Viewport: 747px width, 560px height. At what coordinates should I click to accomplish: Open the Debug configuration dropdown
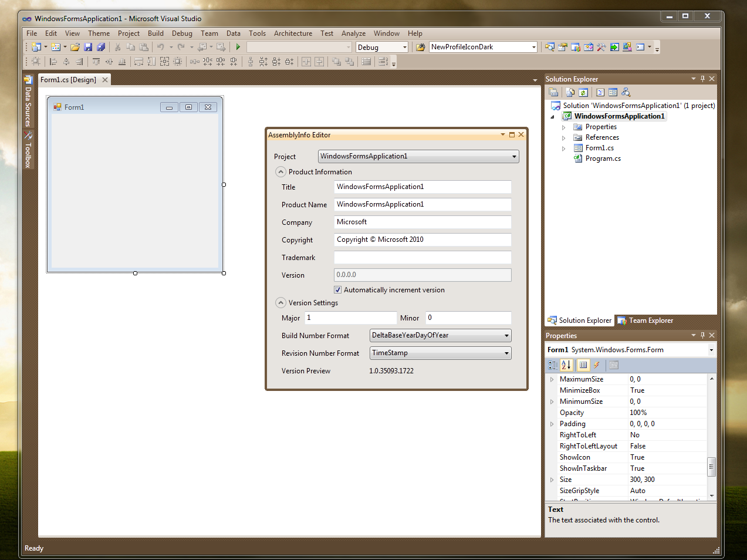pos(405,47)
